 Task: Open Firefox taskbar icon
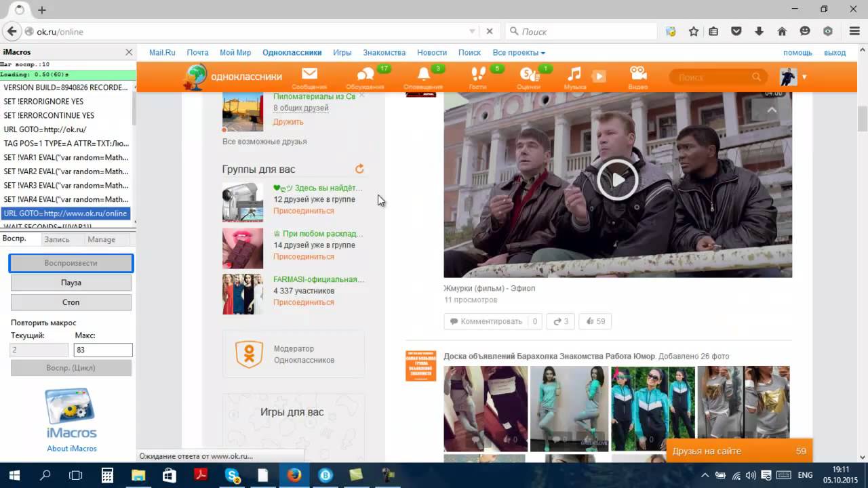pos(294,475)
